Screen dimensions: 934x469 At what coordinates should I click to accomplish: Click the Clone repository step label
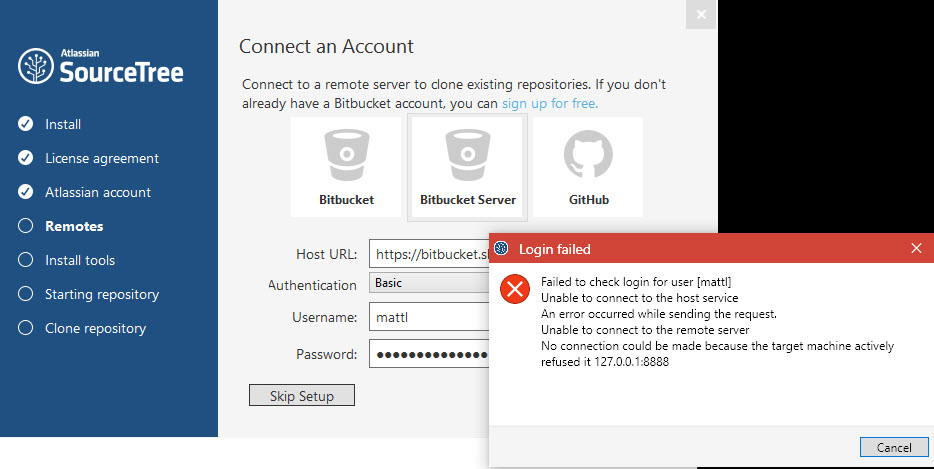(95, 328)
